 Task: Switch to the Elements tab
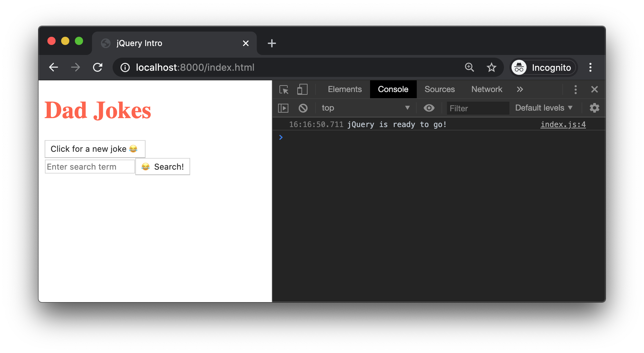point(345,89)
